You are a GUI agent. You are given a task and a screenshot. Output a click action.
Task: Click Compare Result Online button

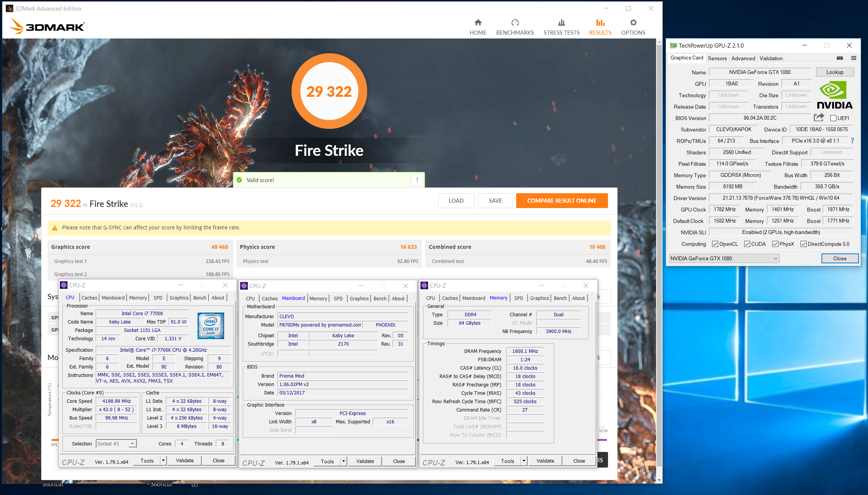562,201
